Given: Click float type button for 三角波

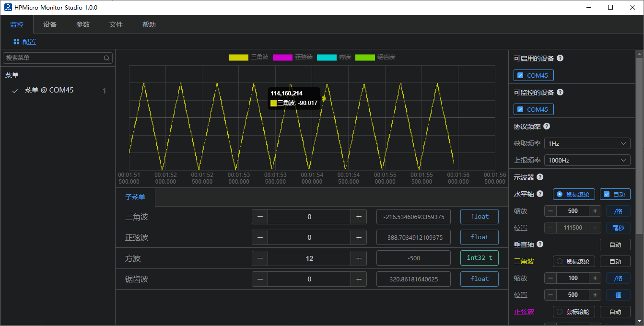Looking at the screenshot, I should coord(480,217).
